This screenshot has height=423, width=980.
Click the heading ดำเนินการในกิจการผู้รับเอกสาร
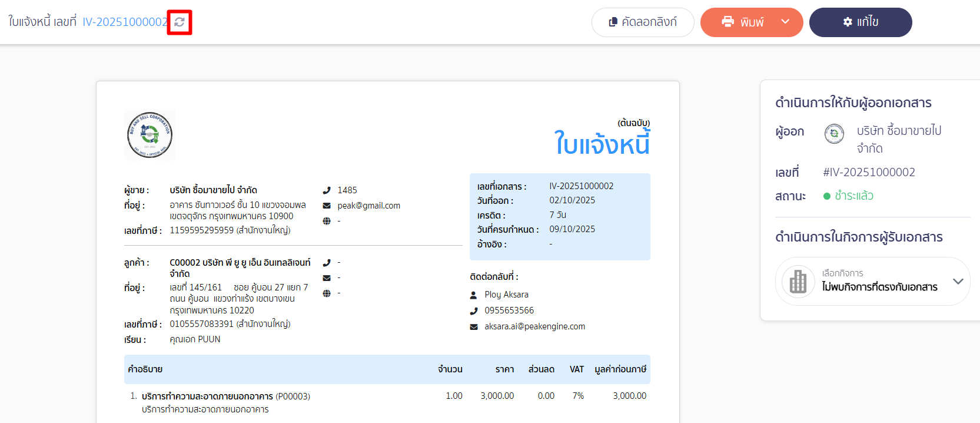(x=859, y=237)
